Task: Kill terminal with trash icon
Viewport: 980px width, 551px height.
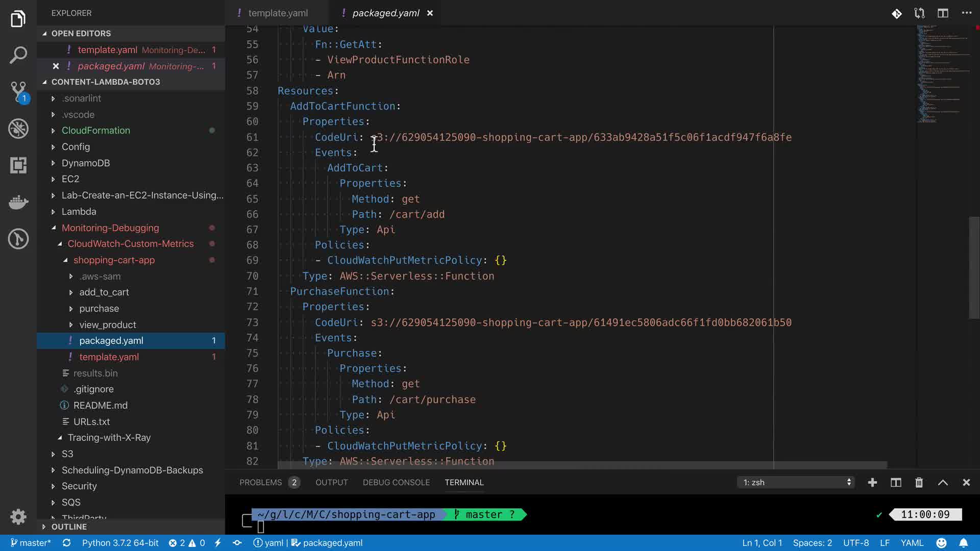Action: [x=919, y=483]
